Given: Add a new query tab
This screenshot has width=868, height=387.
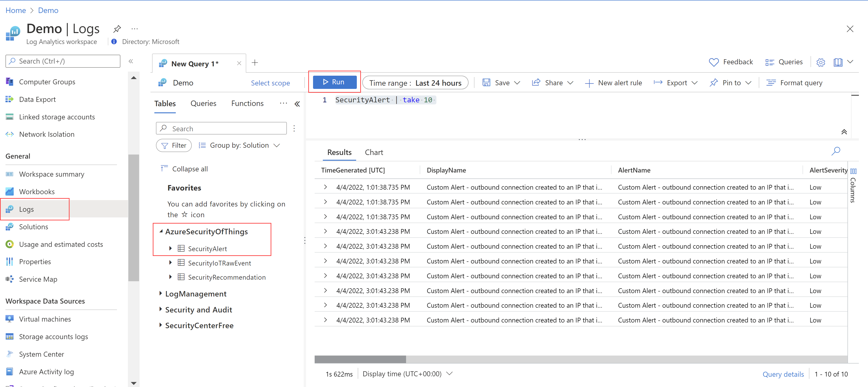Looking at the screenshot, I should (255, 63).
